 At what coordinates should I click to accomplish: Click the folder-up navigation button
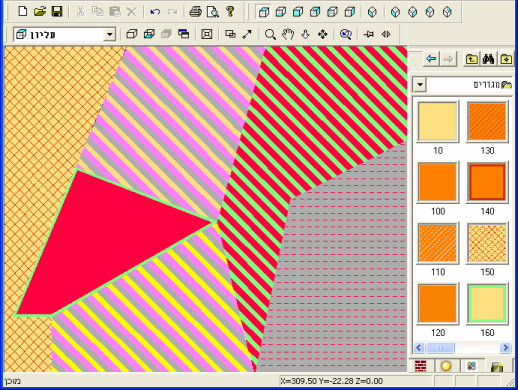click(471, 59)
